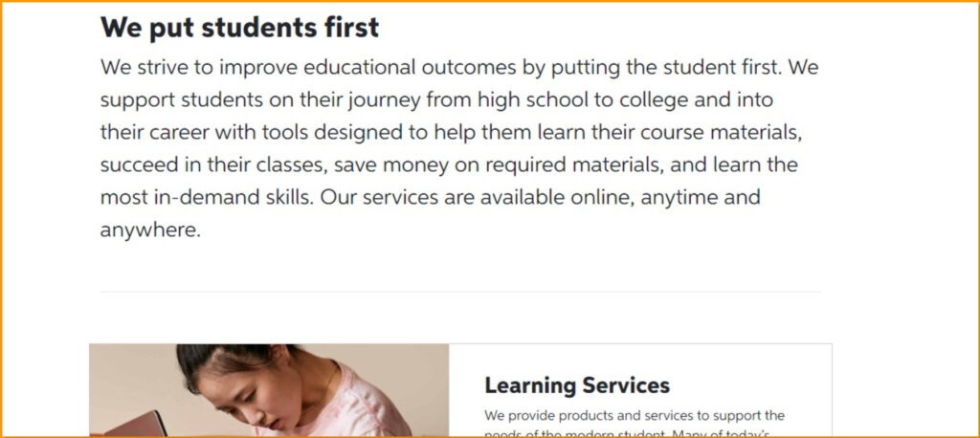Click the "We put students first" heading
Image resolution: width=980 pixels, height=438 pixels.
pos(239,28)
